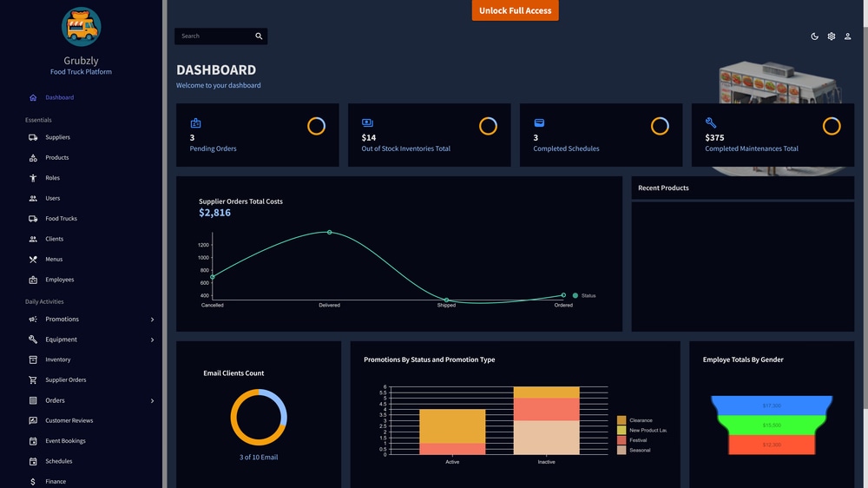
Task: Click the search magnifier icon
Action: [259, 36]
